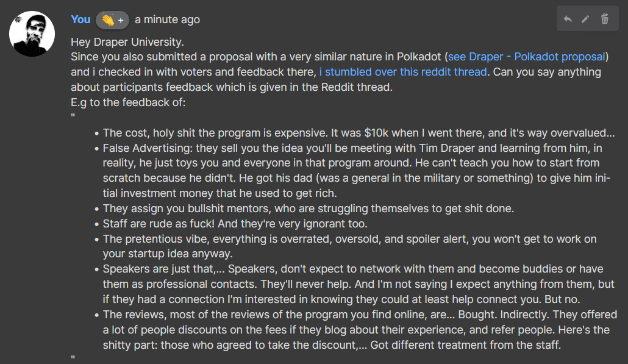Screen dimensions: 628x364
Task: Click the trash delete icon
Action: coord(605,19)
